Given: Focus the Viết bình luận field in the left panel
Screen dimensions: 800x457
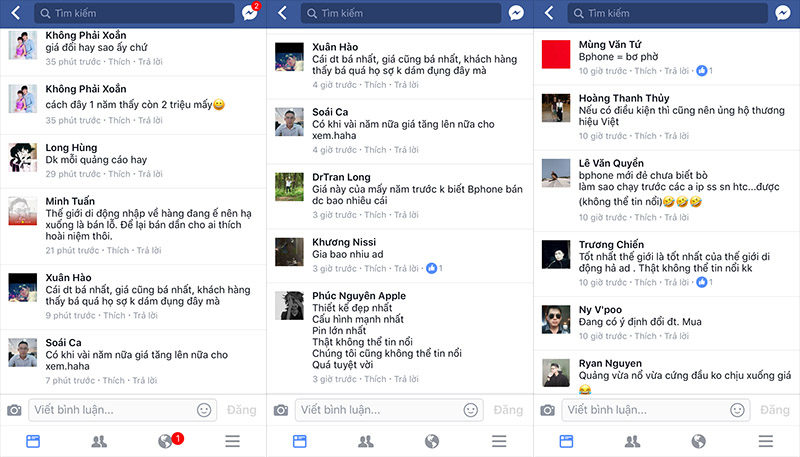Looking at the screenshot, I should coord(122,410).
